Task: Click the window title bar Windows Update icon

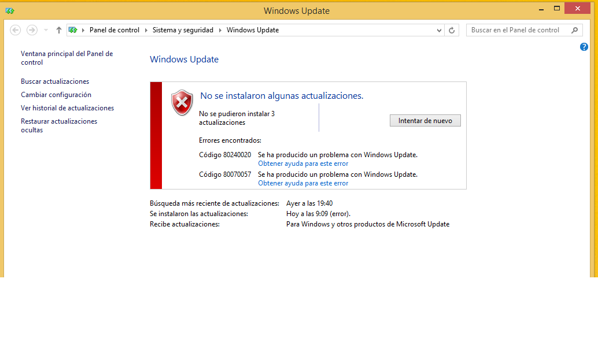Action: tap(10, 10)
